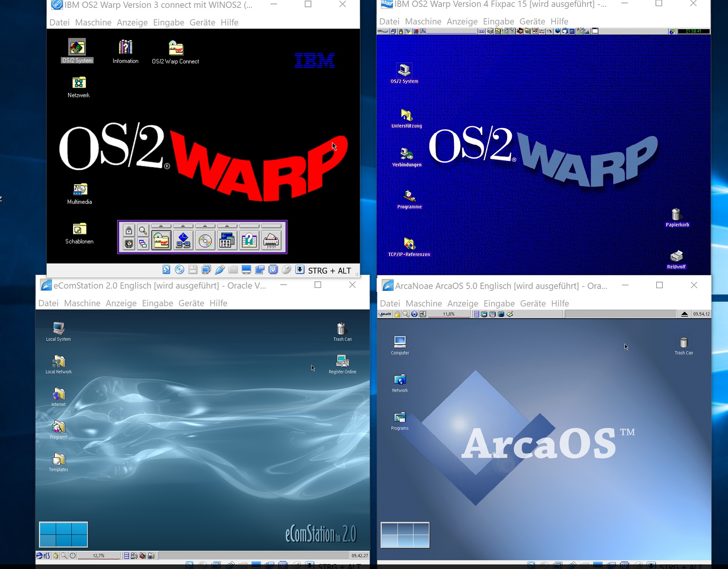The image size is (728, 569).
Task: Launch the network connections icon in LaunchPad
Action: [183, 240]
